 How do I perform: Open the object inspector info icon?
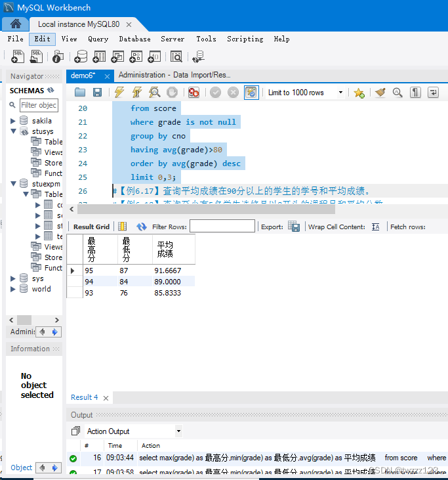[58, 56]
